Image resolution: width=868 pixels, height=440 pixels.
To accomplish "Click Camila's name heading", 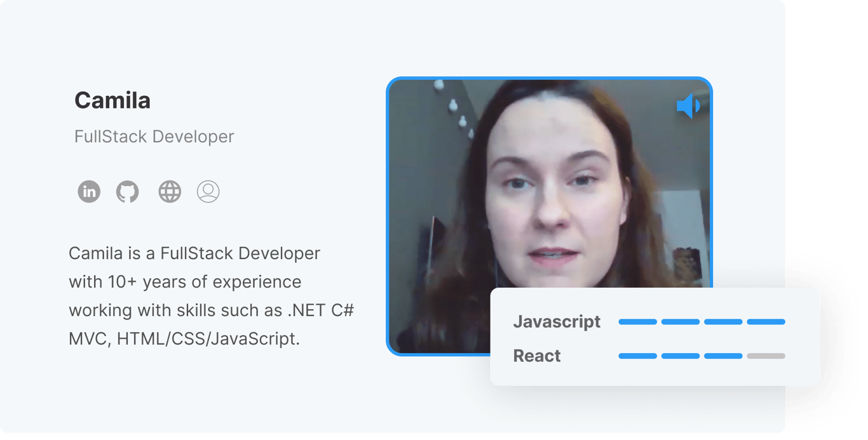I will pyautogui.click(x=112, y=100).
